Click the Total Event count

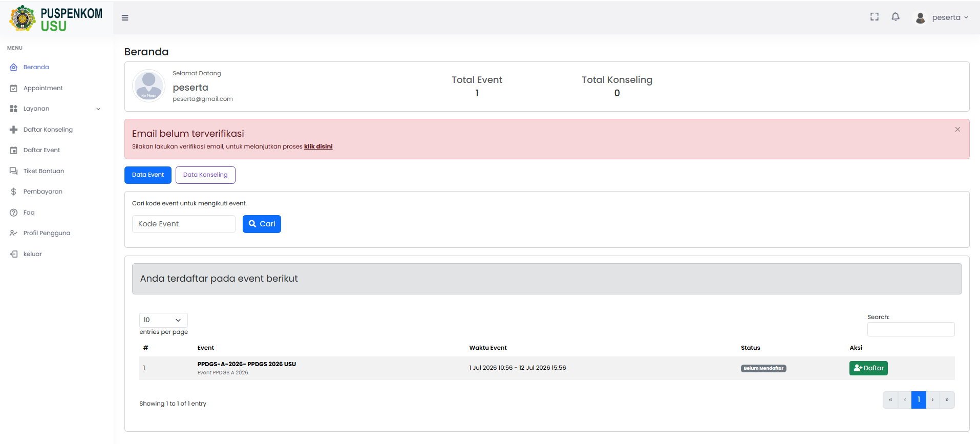pos(477,93)
